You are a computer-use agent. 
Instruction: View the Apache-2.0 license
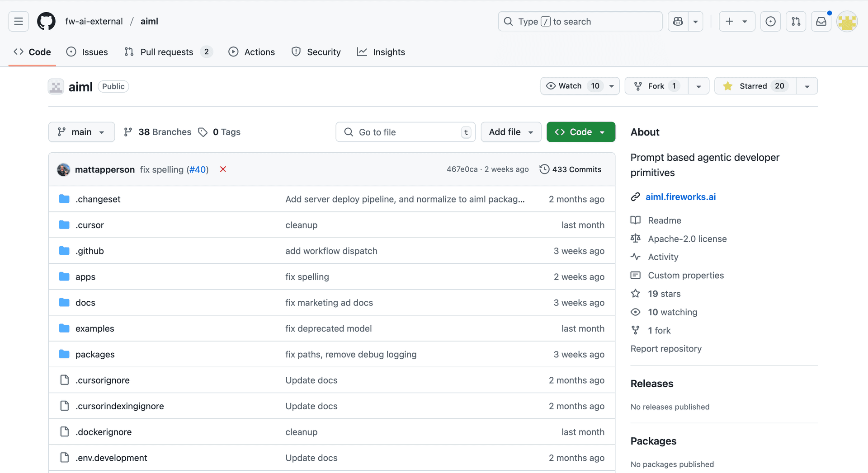(687, 239)
